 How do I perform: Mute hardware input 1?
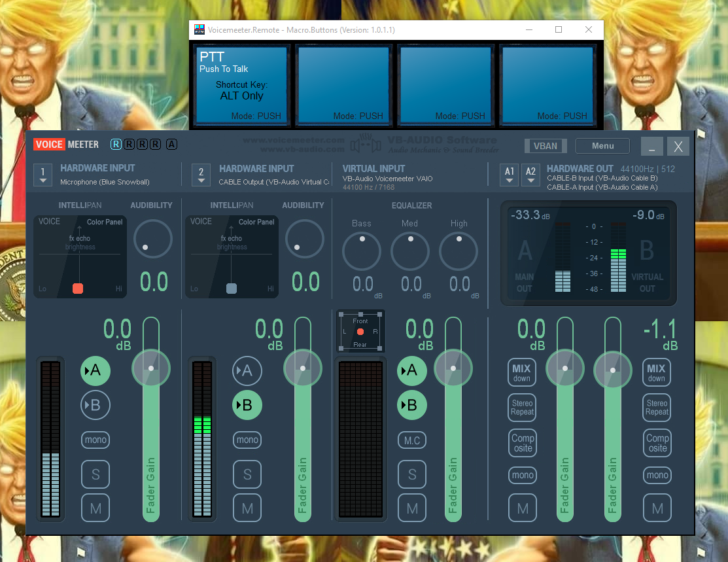95,508
